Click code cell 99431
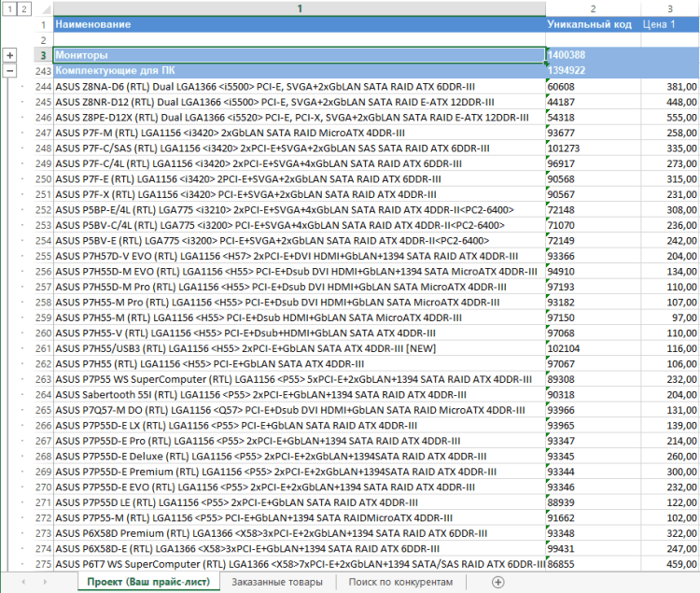This screenshot has width=700, height=593. (594, 549)
